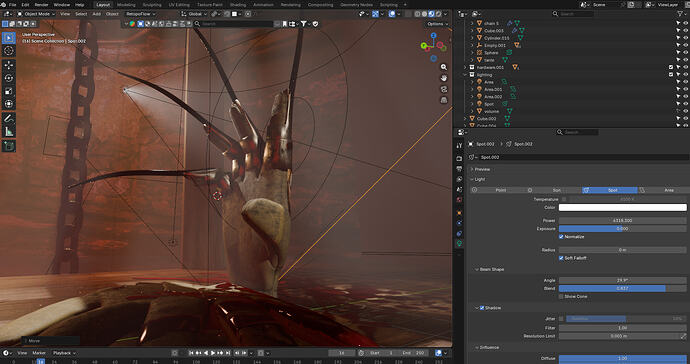Open the RetopoFlow dropdown menu
The width and height of the screenshot is (690, 364).
(x=140, y=14)
